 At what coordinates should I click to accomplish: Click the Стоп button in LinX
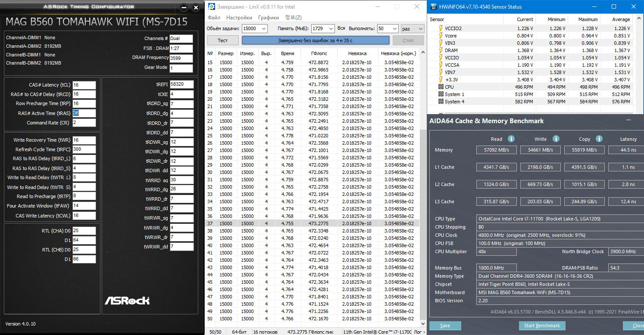(x=408, y=40)
